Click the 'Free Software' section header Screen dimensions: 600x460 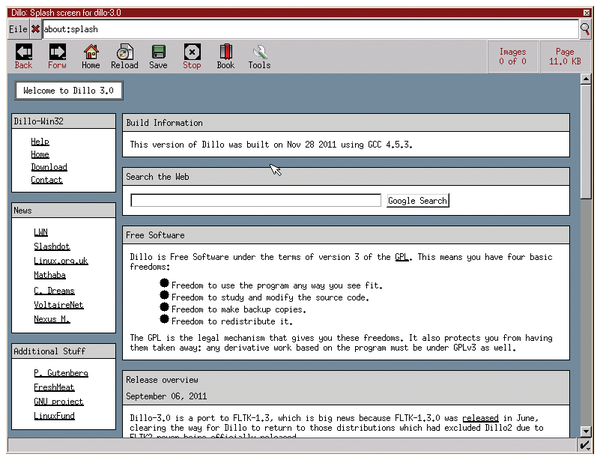pos(346,235)
